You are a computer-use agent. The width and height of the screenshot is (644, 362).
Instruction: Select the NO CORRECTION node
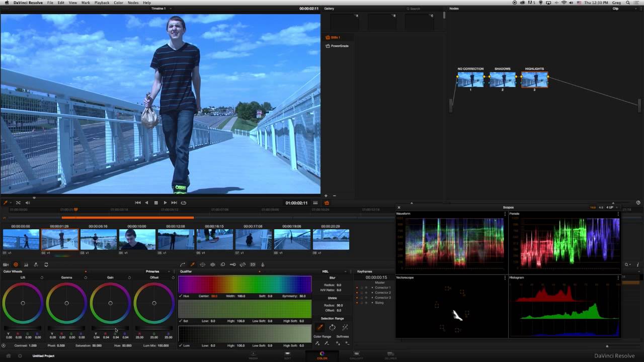470,79
